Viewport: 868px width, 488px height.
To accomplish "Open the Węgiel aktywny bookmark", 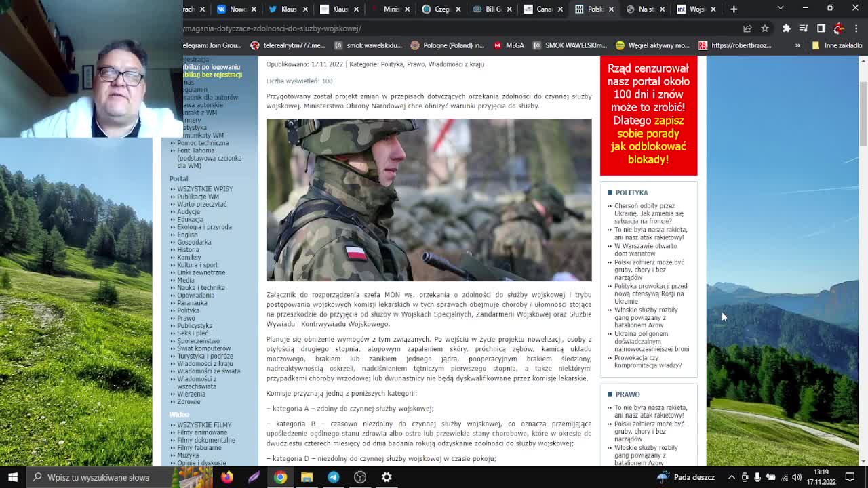I will 652,45.
